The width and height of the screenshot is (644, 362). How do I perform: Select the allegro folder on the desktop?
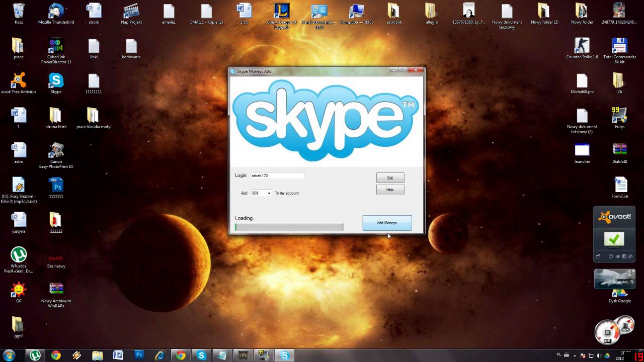tap(432, 14)
